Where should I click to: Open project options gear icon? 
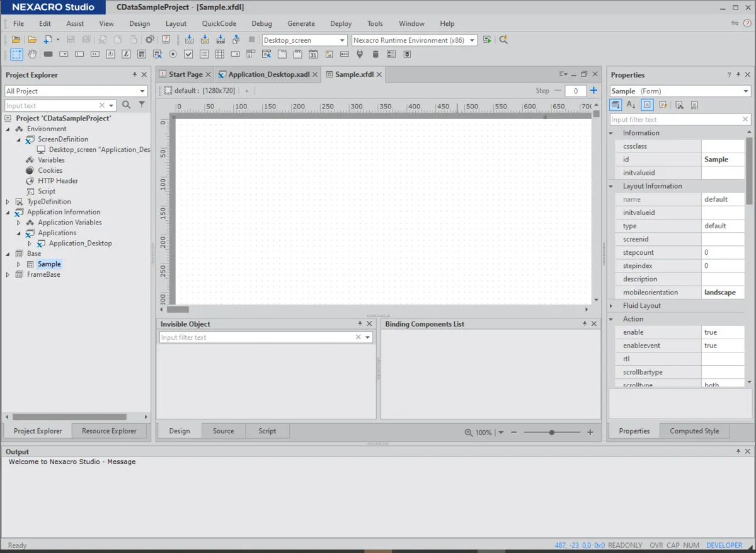coord(150,40)
